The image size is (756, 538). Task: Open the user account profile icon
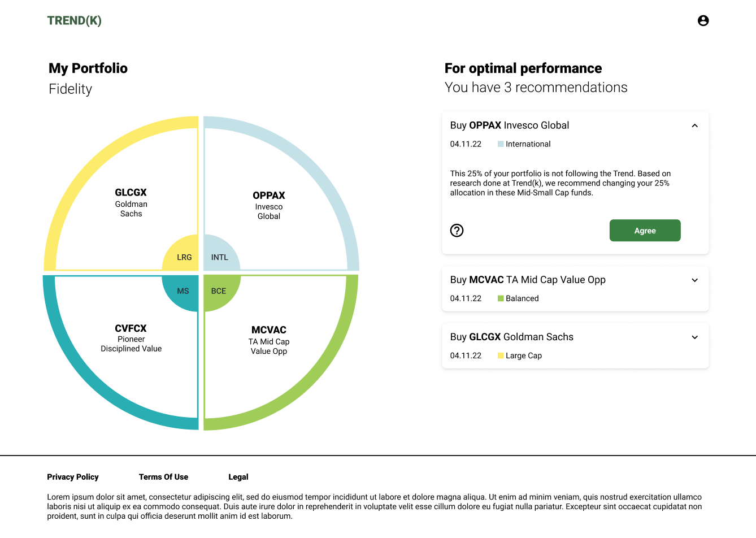(703, 21)
